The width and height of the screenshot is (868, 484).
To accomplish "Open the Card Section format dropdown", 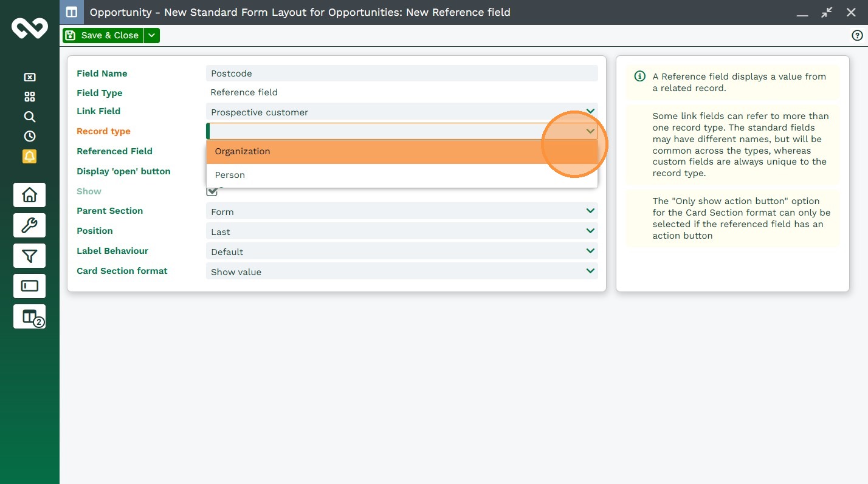I will (401, 271).
